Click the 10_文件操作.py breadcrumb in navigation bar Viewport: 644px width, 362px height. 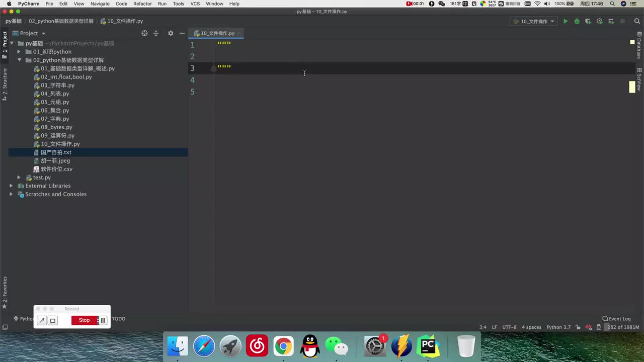point(121,21)
